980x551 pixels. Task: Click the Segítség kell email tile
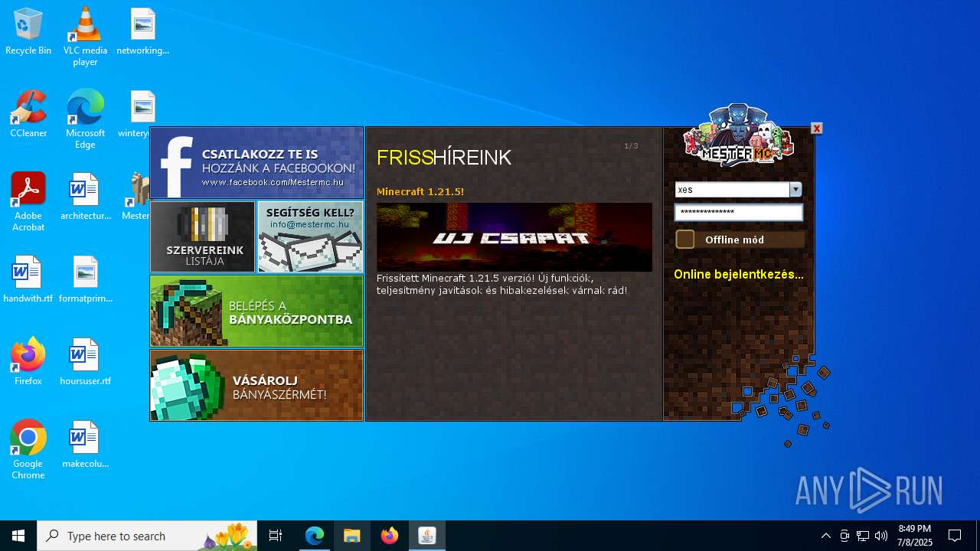coord(310,236)
